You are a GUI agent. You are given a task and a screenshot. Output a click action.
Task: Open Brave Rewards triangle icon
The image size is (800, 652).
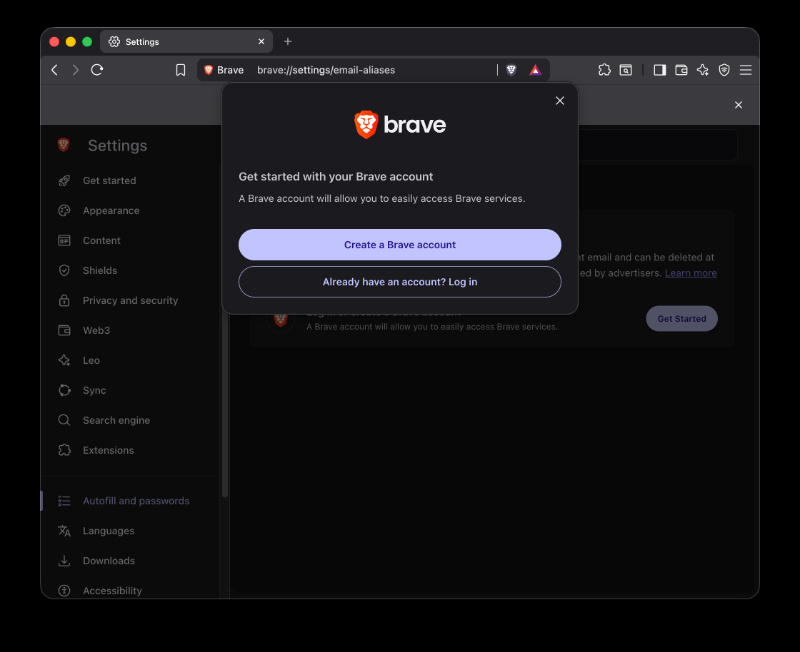(535, 70)
